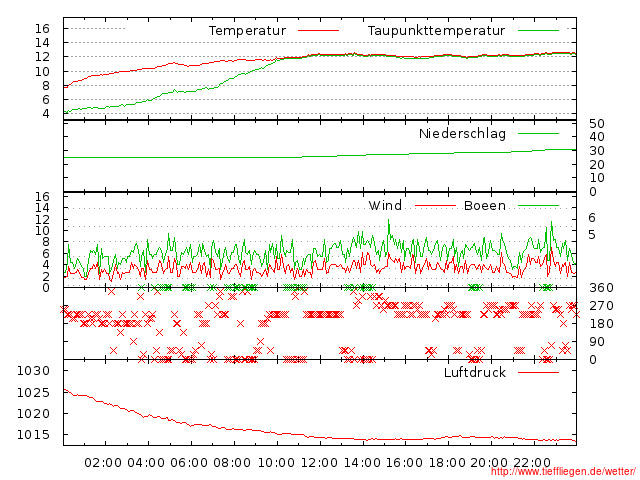640x480 pixels.
Task: Click the 90 wind direction axis label
Action: [x=597, y=342]
